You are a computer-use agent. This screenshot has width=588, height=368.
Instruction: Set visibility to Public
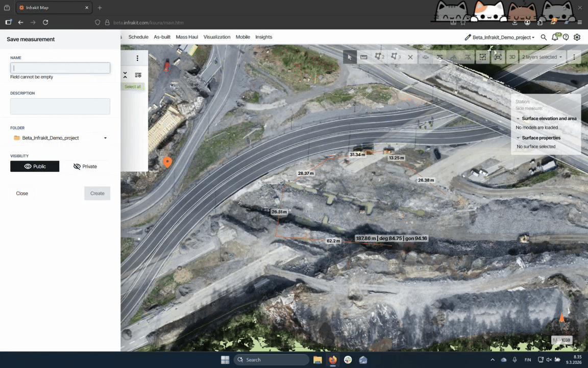[x=35, y=167]
